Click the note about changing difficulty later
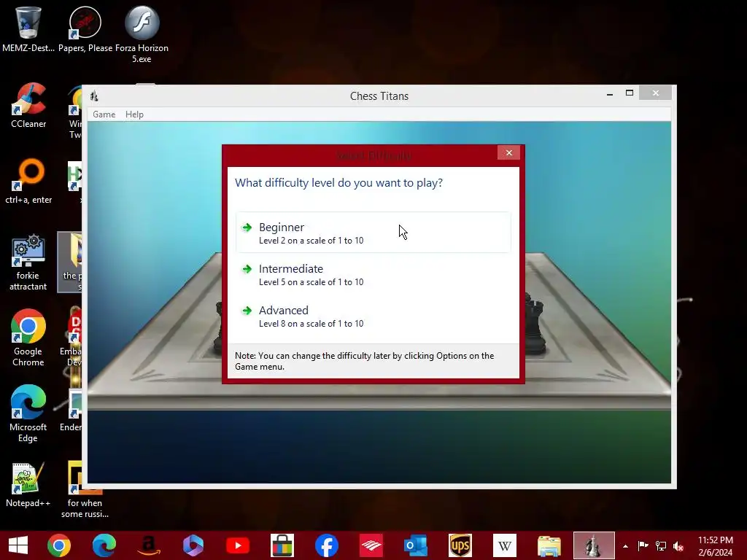The width and height of the screenshot is (747, 560). [365, 361]
